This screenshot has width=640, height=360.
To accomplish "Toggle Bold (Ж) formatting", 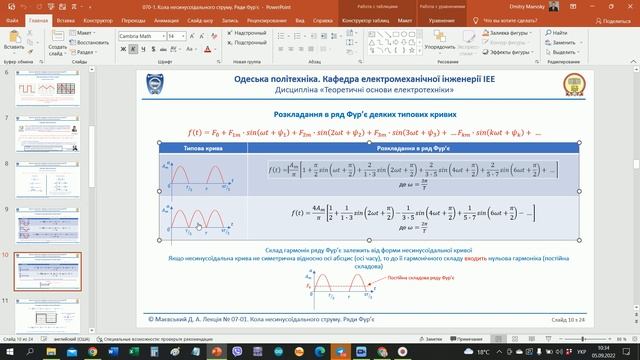I will pyautogui.click(x=123, y=49).
